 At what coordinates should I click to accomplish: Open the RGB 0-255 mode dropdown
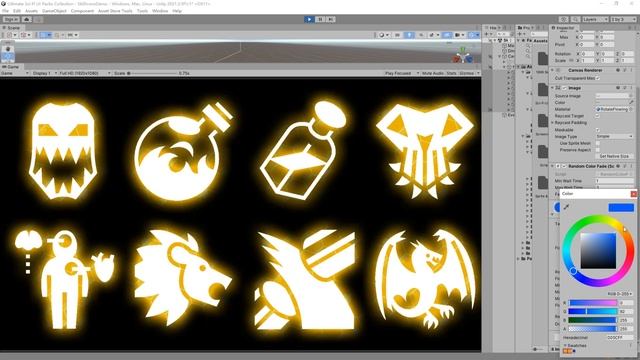[x=620, y=293]
